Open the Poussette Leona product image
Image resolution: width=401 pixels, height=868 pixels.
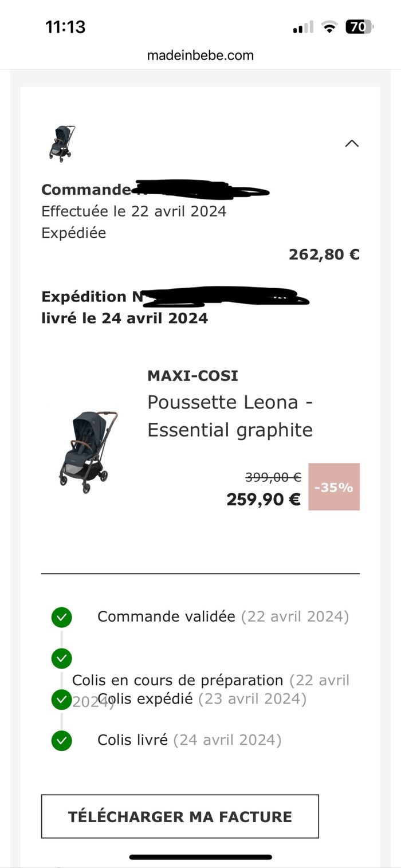(x=88, y=451)
